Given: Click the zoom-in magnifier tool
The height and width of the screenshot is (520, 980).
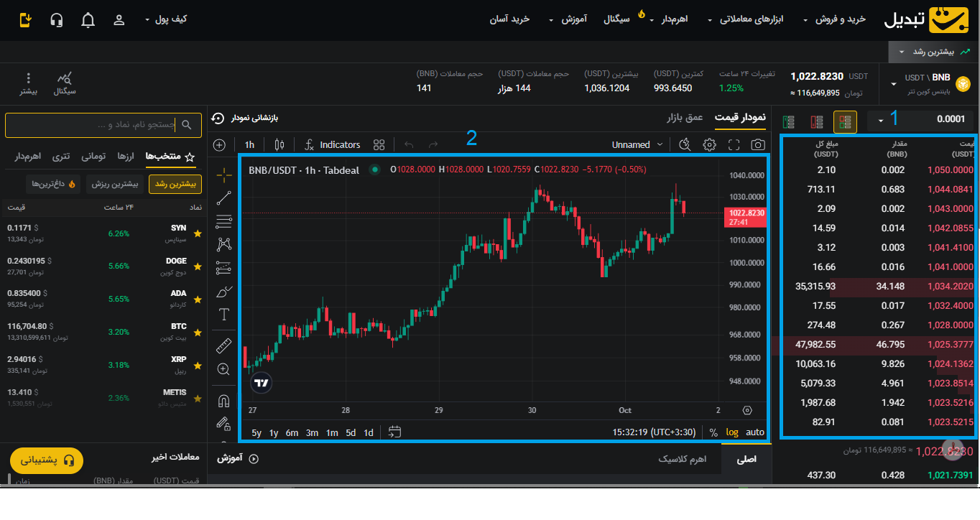Looking at the screenshot, I should tap(223, 369).
